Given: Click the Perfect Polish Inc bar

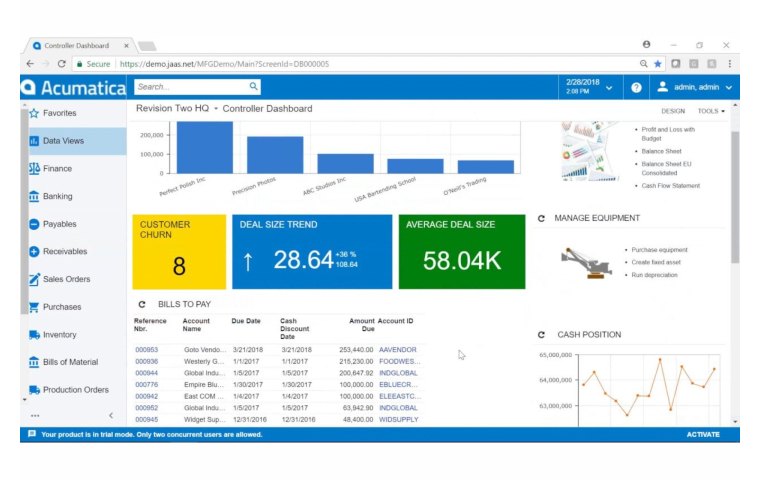Looking at the screenshot, I should pyautogui.click(x=204, y=147).
